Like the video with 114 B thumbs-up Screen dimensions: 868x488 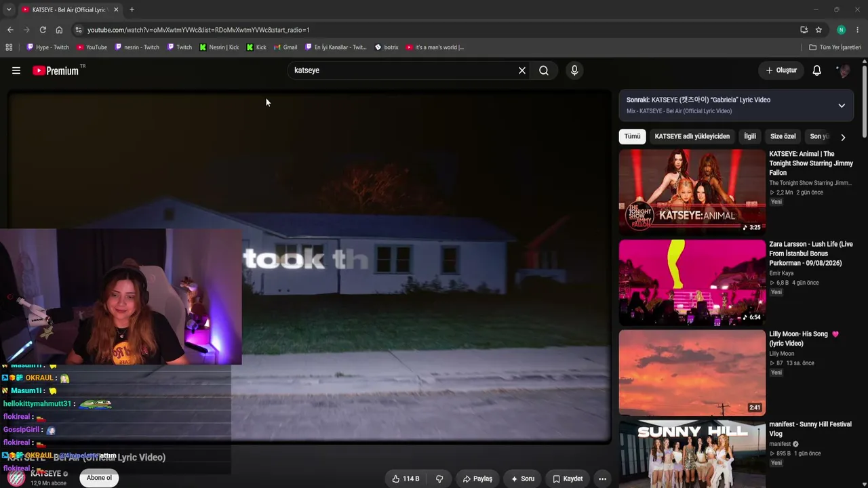[405, 479]
